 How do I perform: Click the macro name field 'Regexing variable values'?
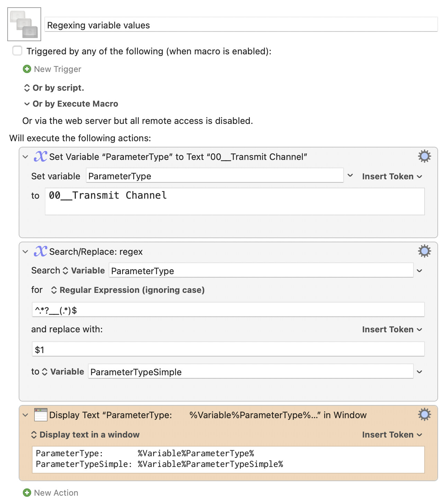coord(241,25)
